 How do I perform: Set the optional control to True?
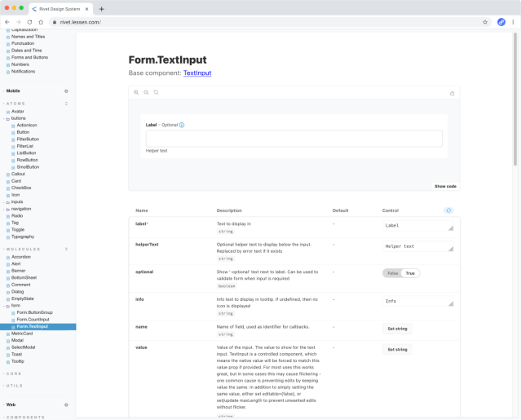tap(410, 273)
